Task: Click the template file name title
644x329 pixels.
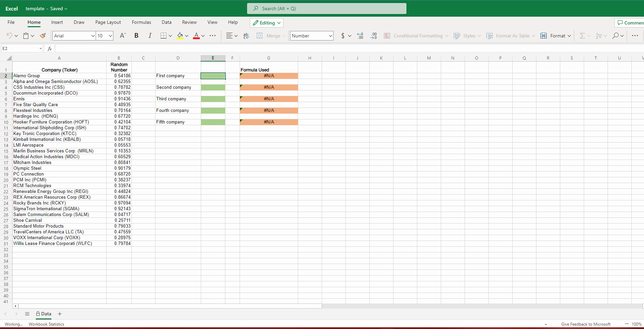Action: coord(35,9)
